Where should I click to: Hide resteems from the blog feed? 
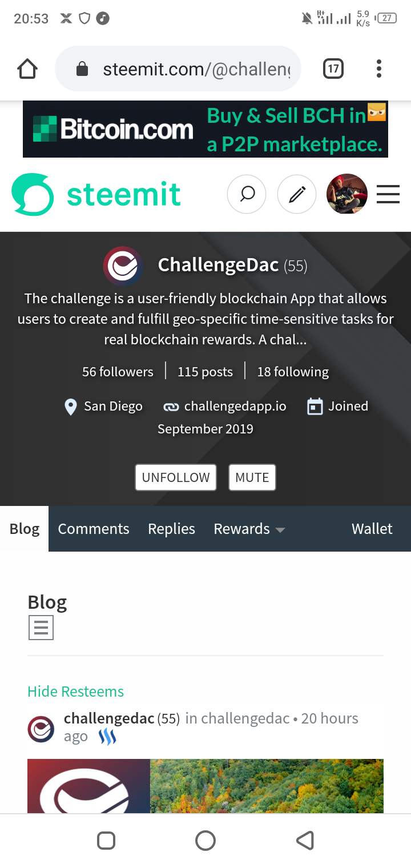coord(75,691)
